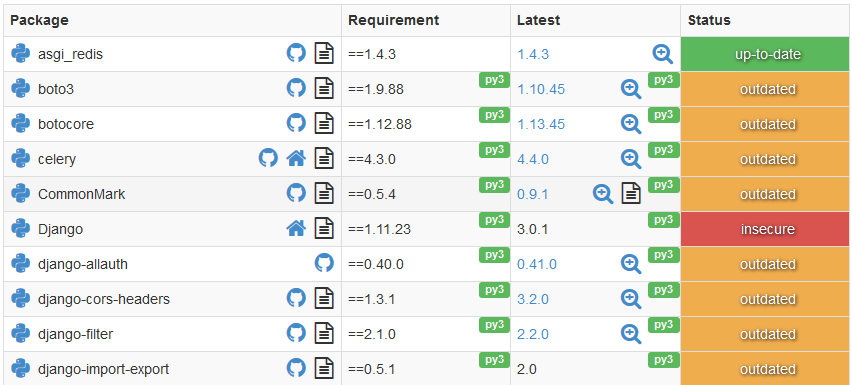Click the red insecure status for Django
Image resolution: width=852 pixels, height=385 pixels.
pos(766,229)
